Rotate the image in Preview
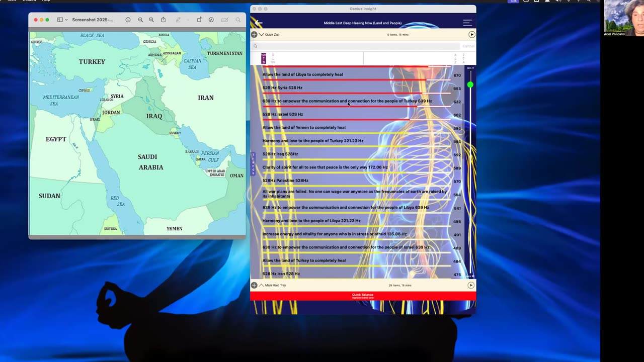The image size is (644, 362). pos(199,20)
